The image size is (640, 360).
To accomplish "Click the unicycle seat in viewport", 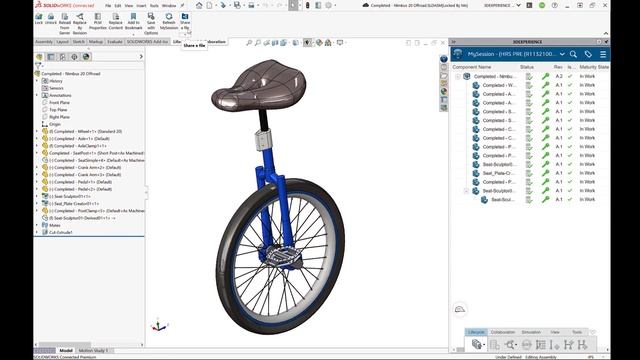I will pyautogui.click(x=258, y=85).
